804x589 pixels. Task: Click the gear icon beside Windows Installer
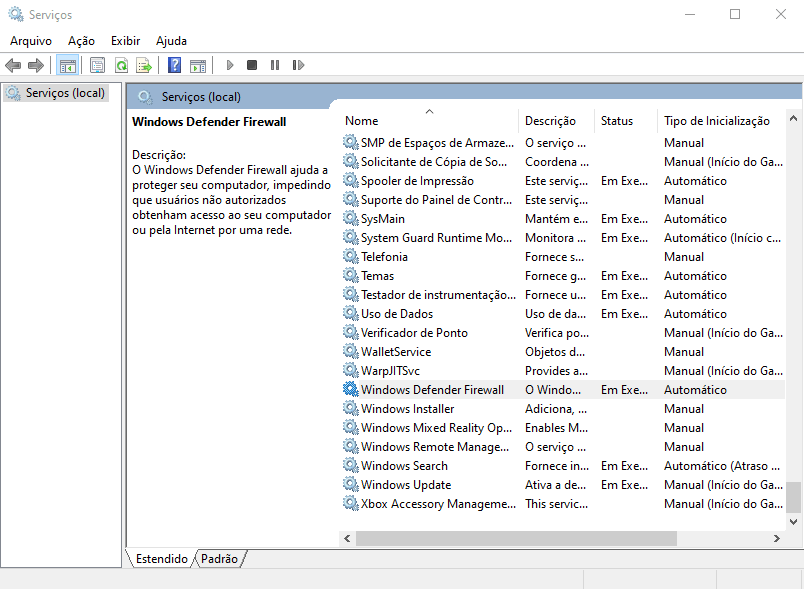(x=351, y=408)
